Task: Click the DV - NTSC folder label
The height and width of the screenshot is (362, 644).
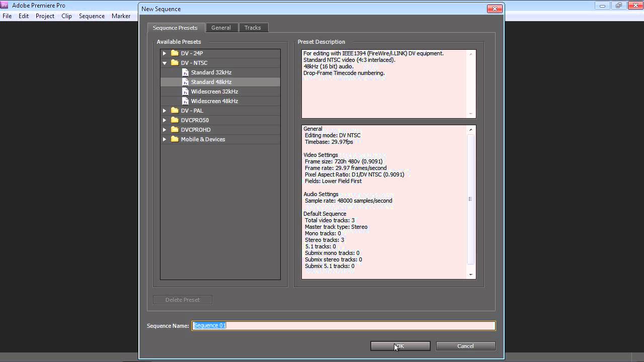Action: (194, 63)
